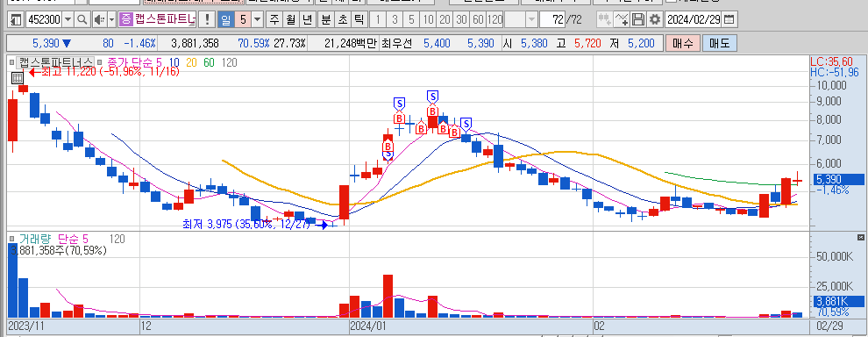The width and height of the screenshot is (868, 337).
Task: Click the 최고 11,220 high price annotation
Action: click(x=104, y=71)
